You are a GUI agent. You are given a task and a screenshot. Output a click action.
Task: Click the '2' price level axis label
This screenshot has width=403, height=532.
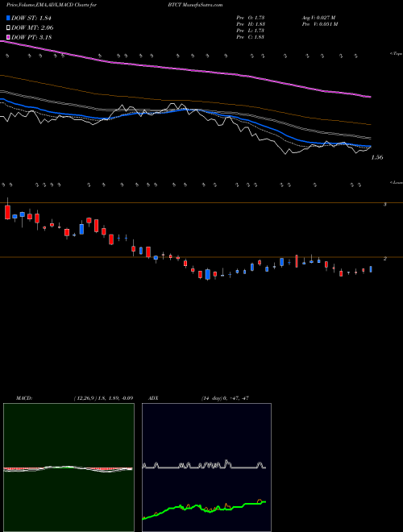point(385,259)
